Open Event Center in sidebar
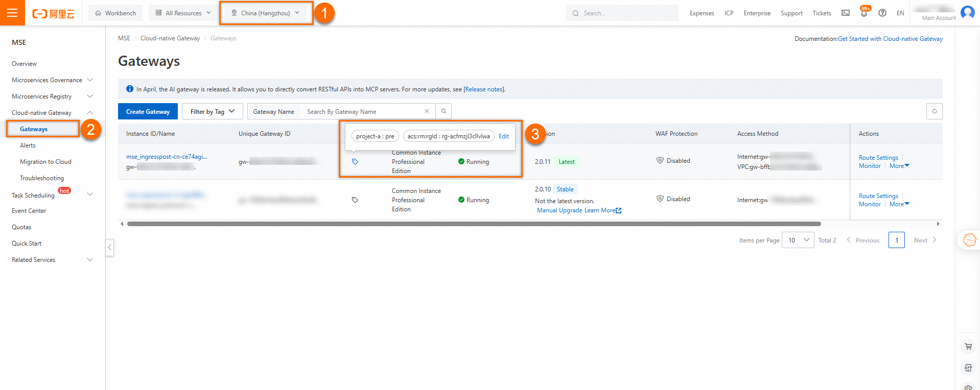Screen dimensions: 980x390 (x=29, y=211)
